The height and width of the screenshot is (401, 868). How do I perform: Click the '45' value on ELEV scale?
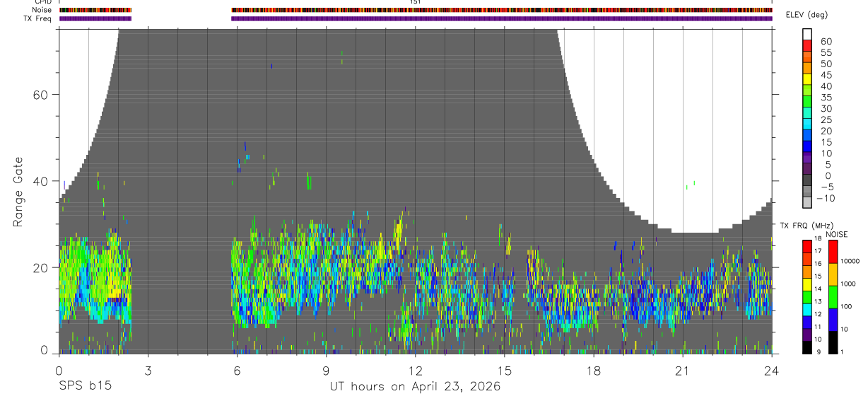tap(826, 75)
